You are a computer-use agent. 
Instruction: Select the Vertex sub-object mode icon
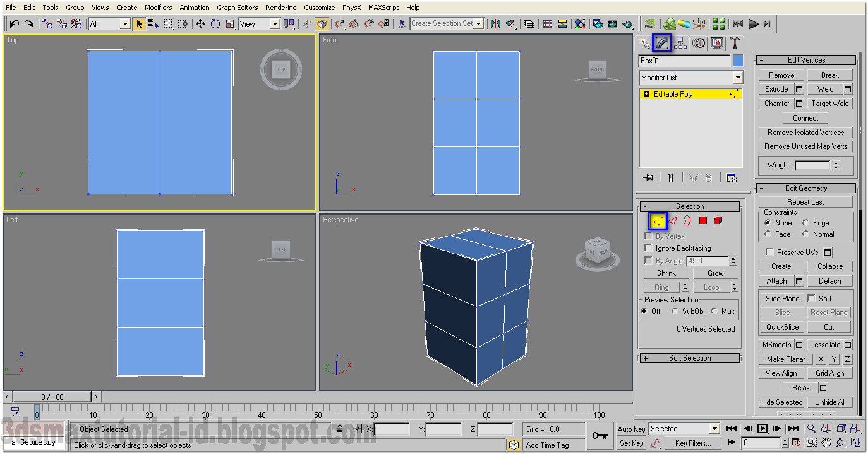(657, 220)
